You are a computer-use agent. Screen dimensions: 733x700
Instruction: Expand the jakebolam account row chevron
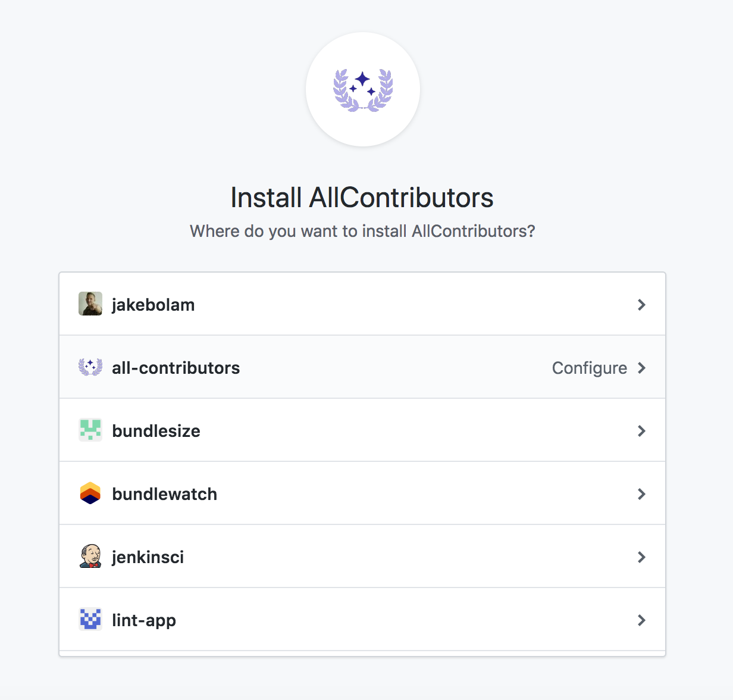click(641, 304)
